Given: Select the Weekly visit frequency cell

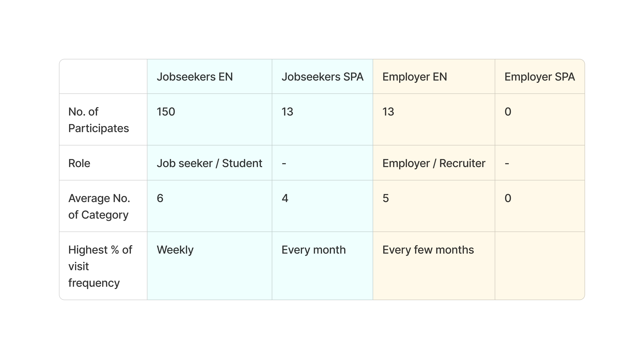Looking at the screenshot, I should (175, 250).
